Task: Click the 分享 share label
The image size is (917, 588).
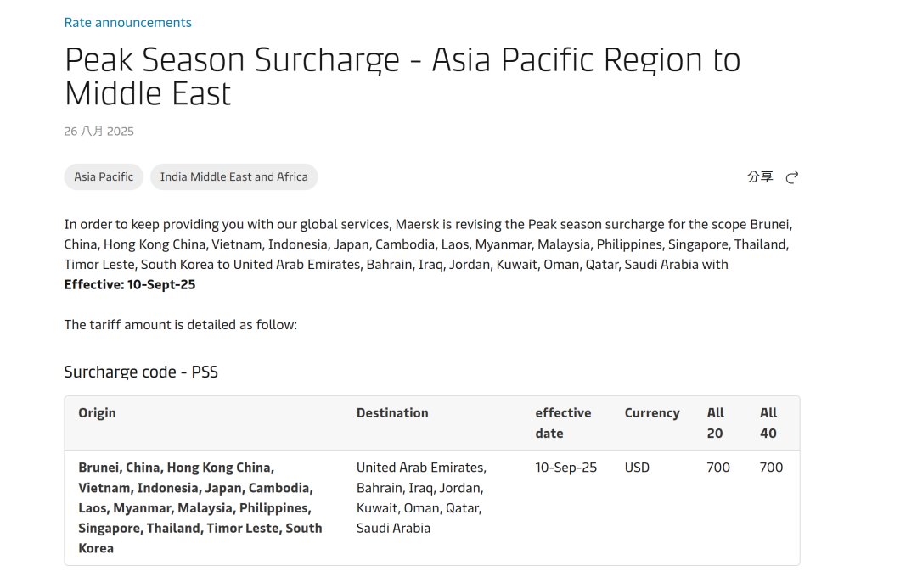Action: [760, 177]
